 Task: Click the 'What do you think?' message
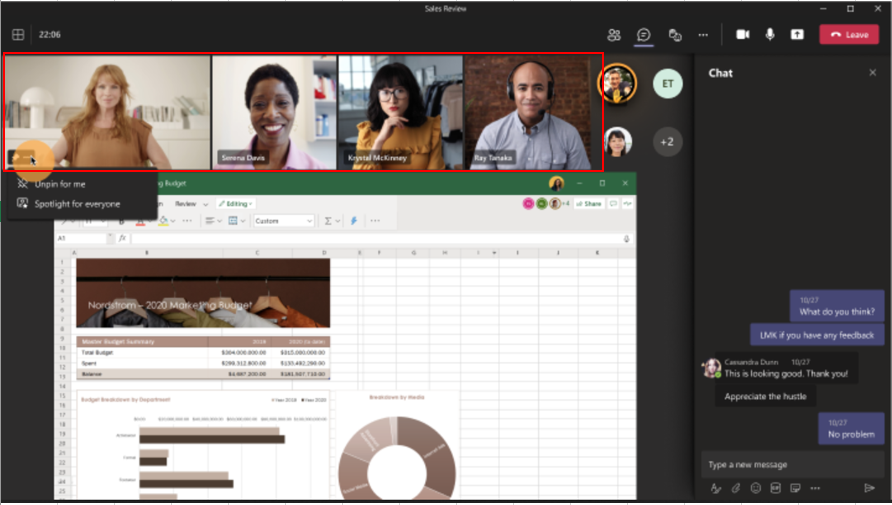[837, 307]
